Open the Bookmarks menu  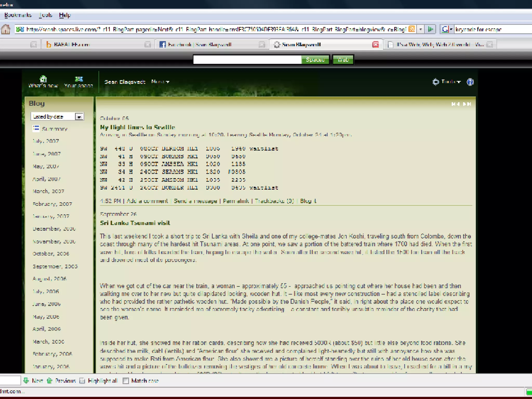click(18, 15)
